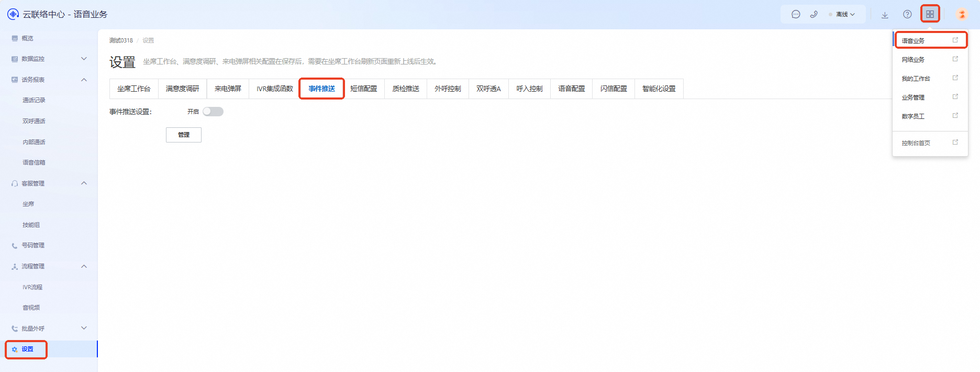The image size is (980, 372).
Task: Switch to the 坐席工作台 tab
Action: [x=134, y=89]
